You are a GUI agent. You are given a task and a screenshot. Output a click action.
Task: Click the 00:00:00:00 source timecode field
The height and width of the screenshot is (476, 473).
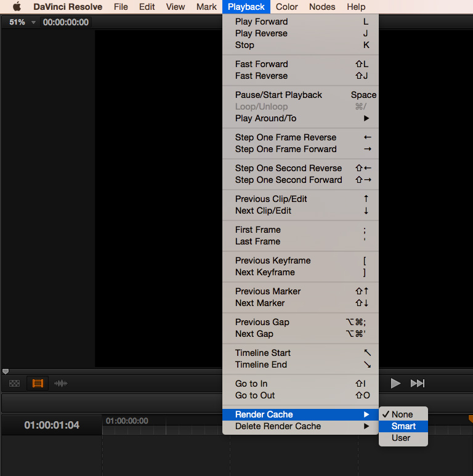(65, 22)
